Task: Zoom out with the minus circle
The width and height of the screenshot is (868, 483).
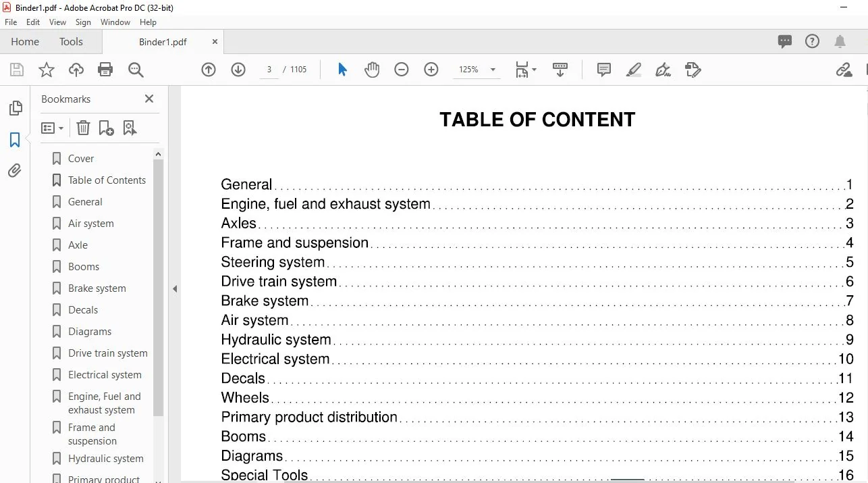Action: pyautogui.click(x=402, y=70)
